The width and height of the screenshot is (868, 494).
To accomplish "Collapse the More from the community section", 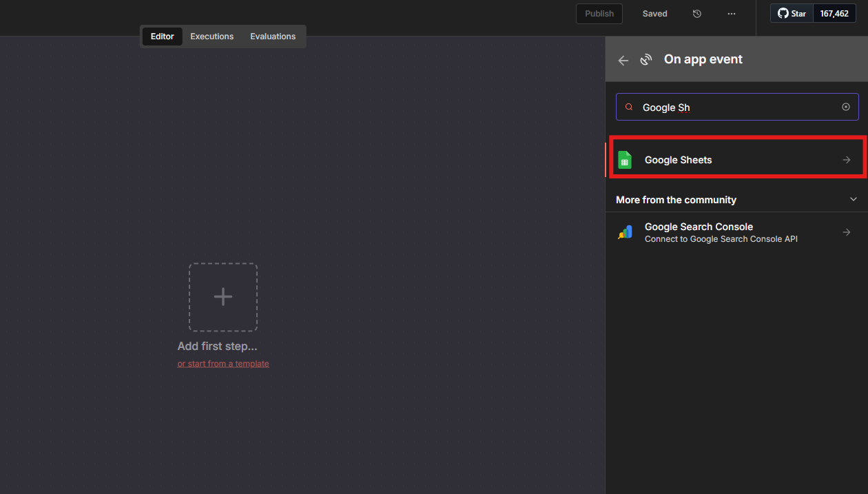I will pyautogui.click(x=854, y=200).
